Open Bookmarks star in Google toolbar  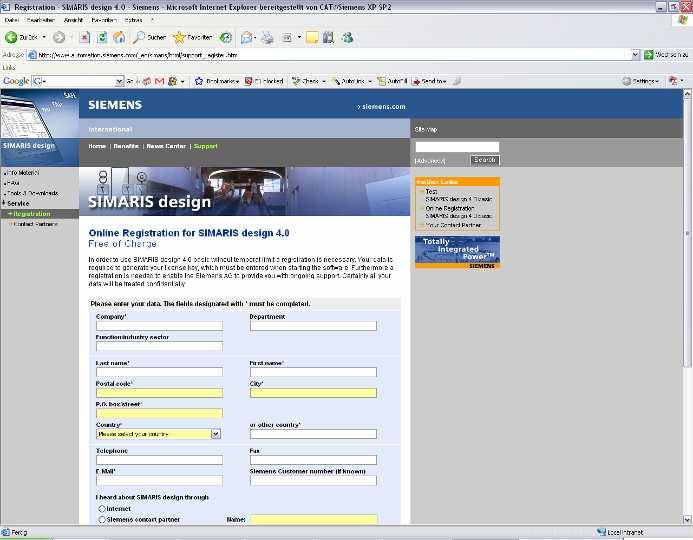(199, 81)
